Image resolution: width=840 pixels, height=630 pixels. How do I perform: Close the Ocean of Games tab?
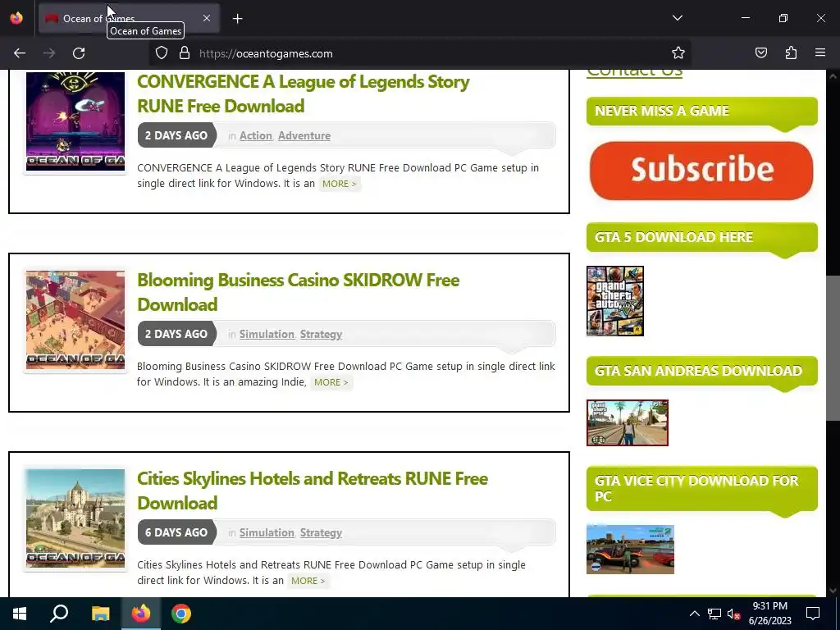pos(207,18)
